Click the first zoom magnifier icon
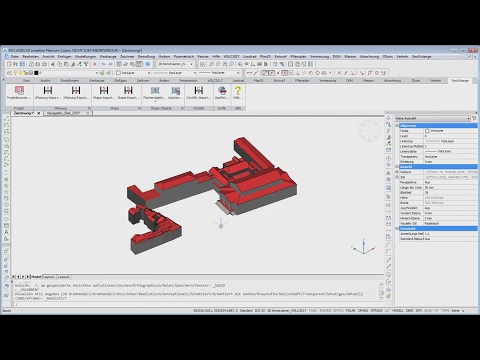Image resolution: width=480 pixels, height=360 pixels. 211,64
